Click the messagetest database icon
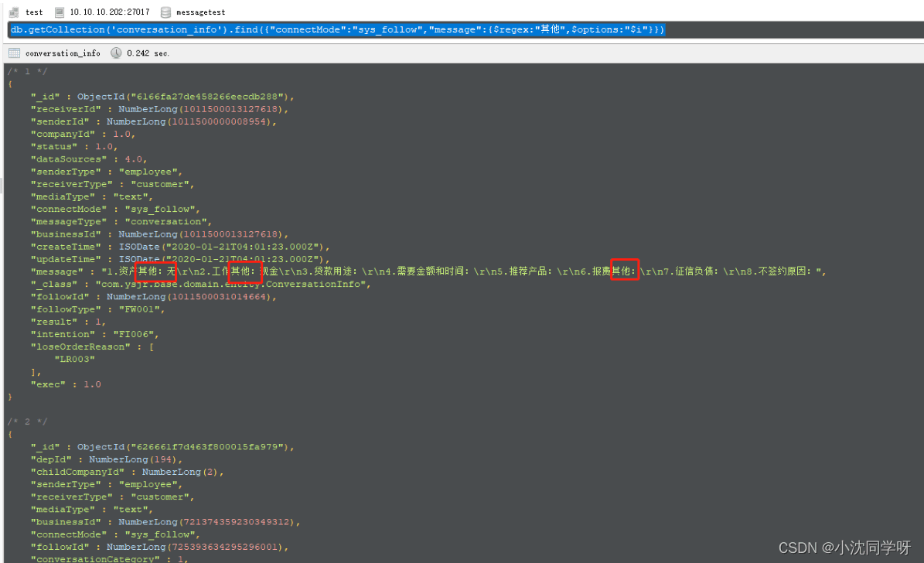 pos(166,12)
